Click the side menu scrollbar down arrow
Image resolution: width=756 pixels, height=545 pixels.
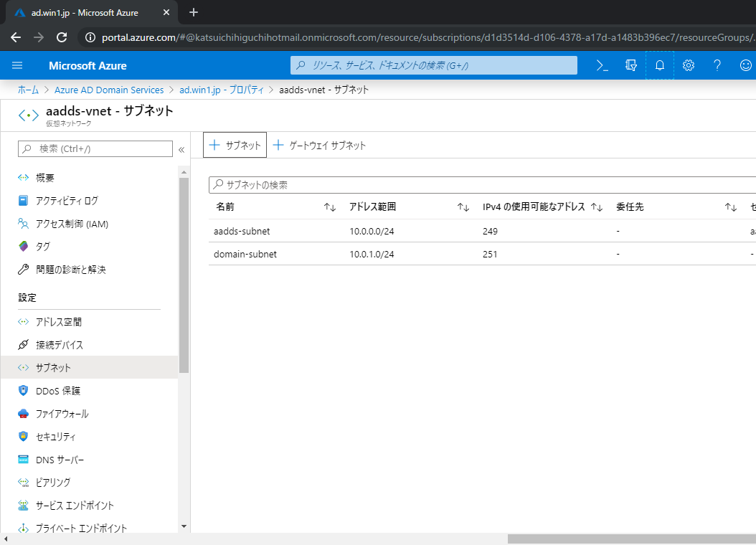point(184,526)
